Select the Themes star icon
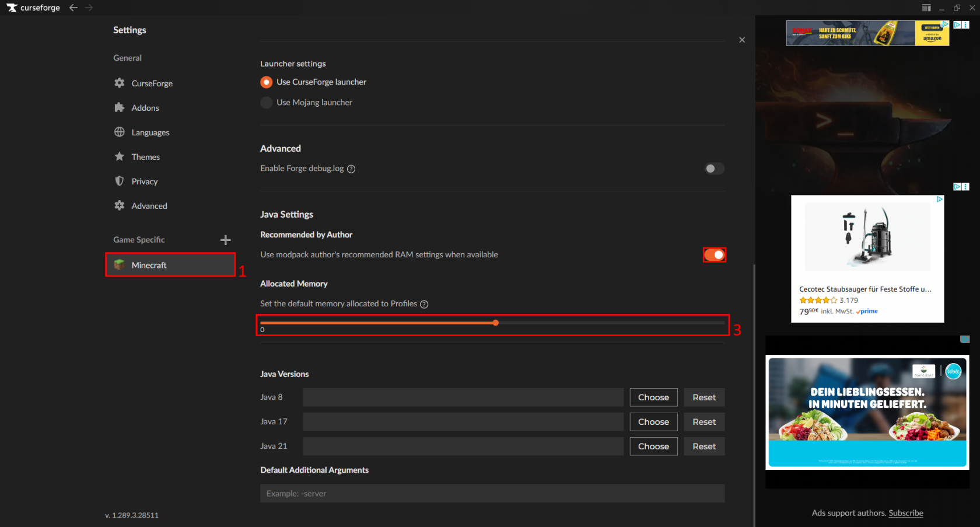 coord(119,156)
